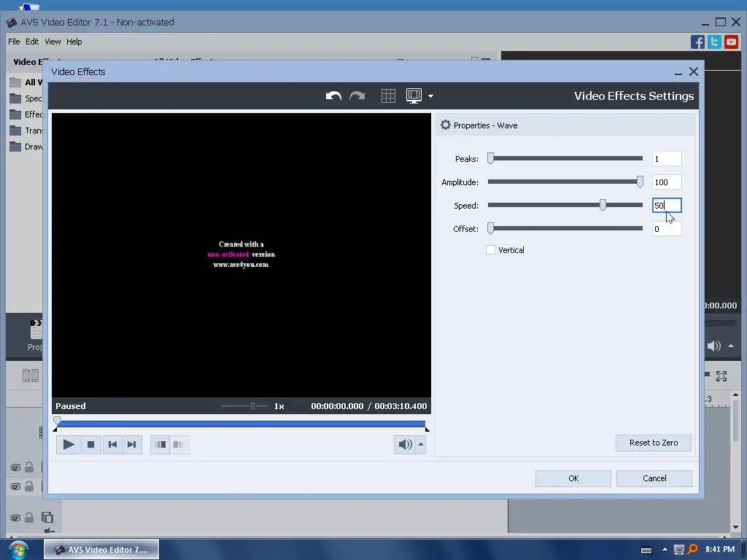Viewport: 747px width, 560px height.
Task: Toggle the third track eye icon
Action: (x=15, y=518)
